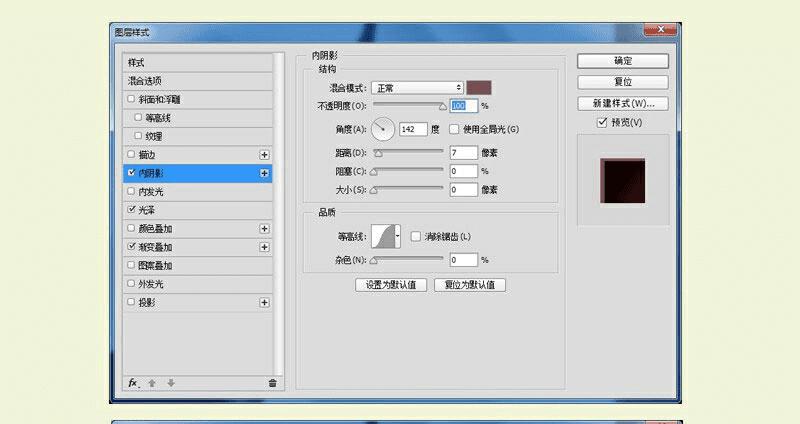
Task: Move effect down with the down arrow icon
Action: click(171, 383)
